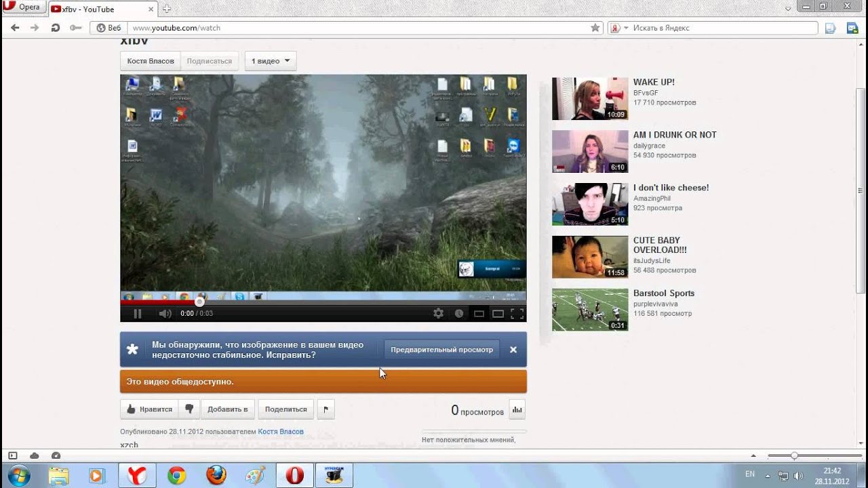Open 'I don't like cheese!' video thumbnail
The width and height of the screenshot is (868, 488).
(x=589, y=204)
